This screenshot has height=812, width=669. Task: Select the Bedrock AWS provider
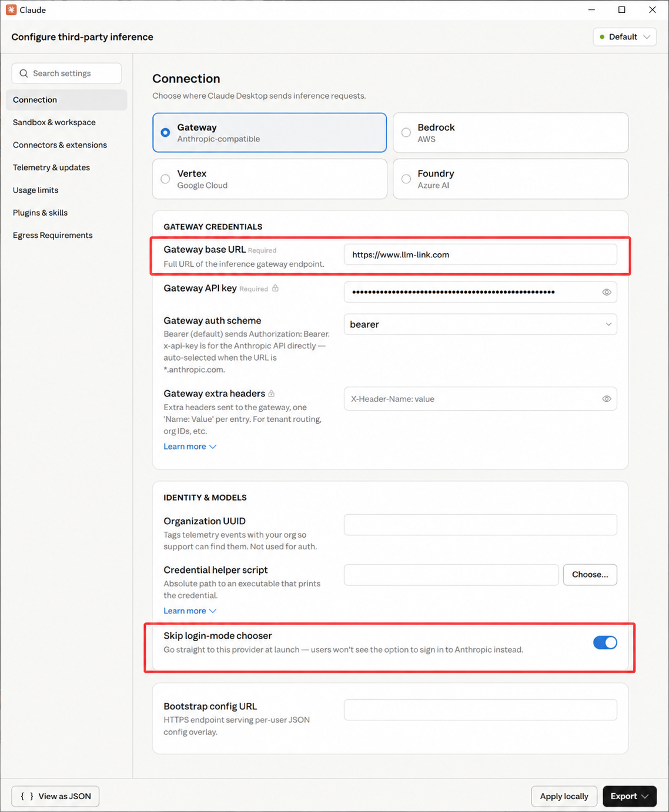[x=510, y=133]
